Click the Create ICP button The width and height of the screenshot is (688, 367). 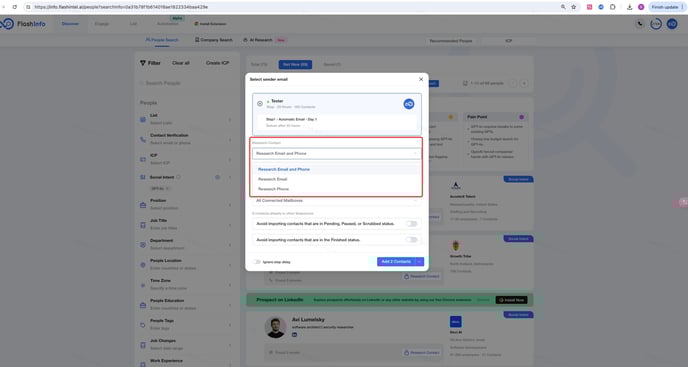(x=218, y=63)
